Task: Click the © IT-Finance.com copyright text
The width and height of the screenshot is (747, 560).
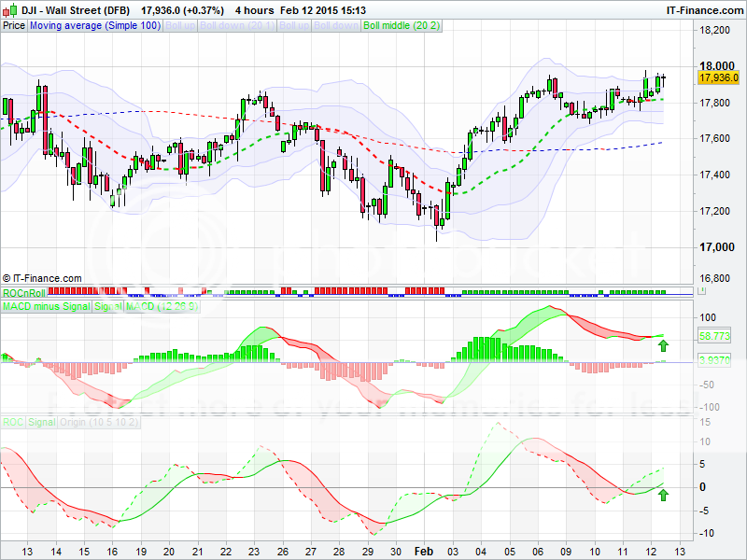Action: tap(42, 278)
